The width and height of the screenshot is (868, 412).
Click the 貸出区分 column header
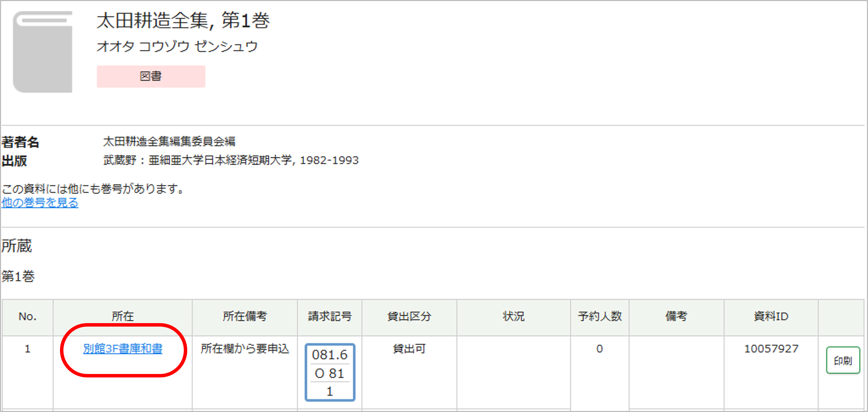[409, 316]
